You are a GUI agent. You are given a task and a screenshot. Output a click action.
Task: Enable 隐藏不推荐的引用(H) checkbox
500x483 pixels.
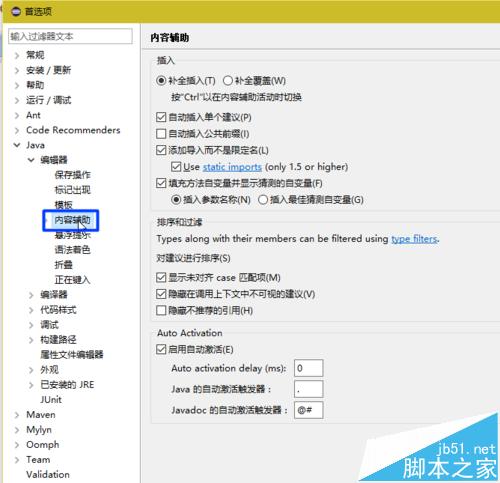tap(161, 311)
